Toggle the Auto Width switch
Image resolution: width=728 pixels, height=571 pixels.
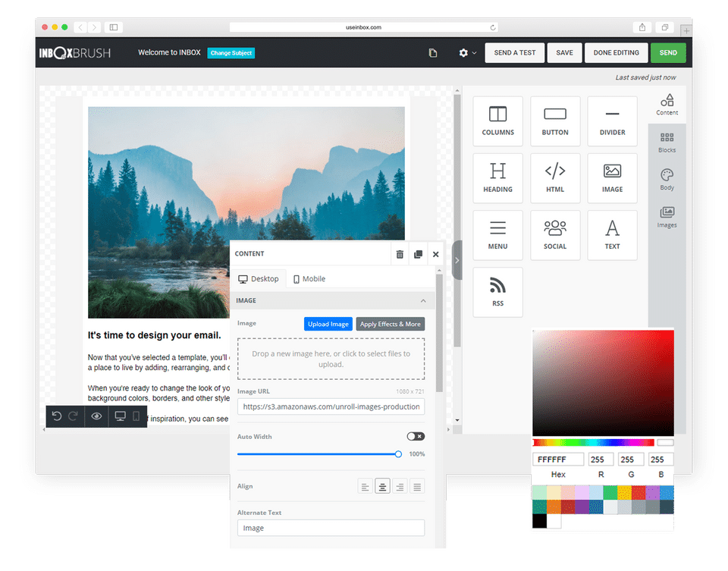point(416,436)
